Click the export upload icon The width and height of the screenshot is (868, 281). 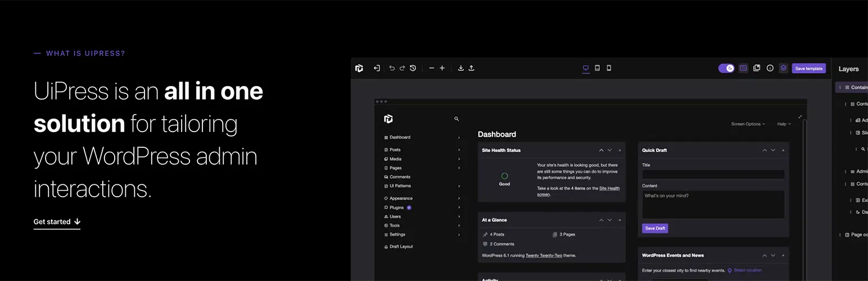pyautogui.click(x=471, y=68)
